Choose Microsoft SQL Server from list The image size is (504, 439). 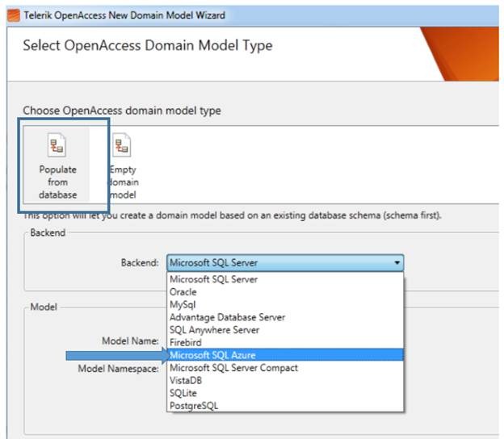pyautogui.click(x=213, y=279)
